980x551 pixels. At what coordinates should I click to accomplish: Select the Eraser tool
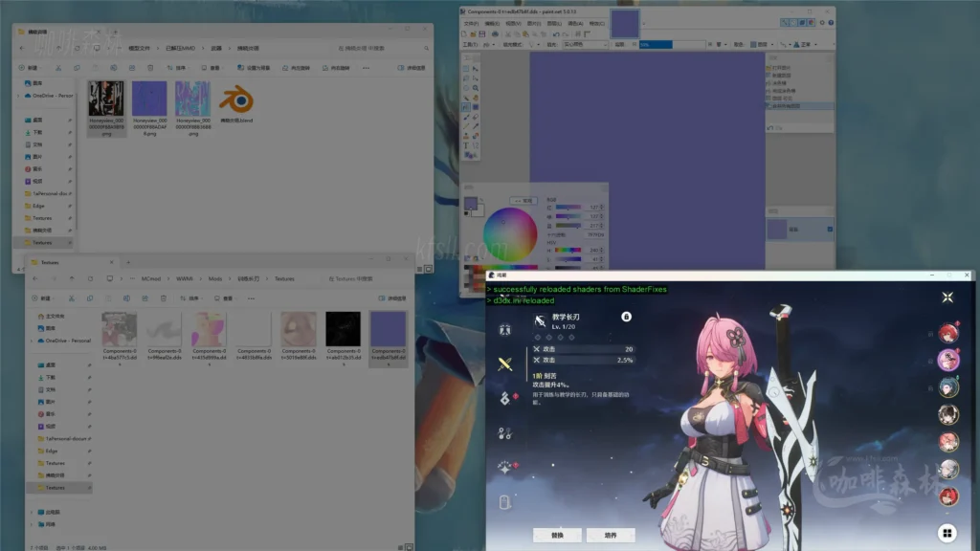[475, 117]
